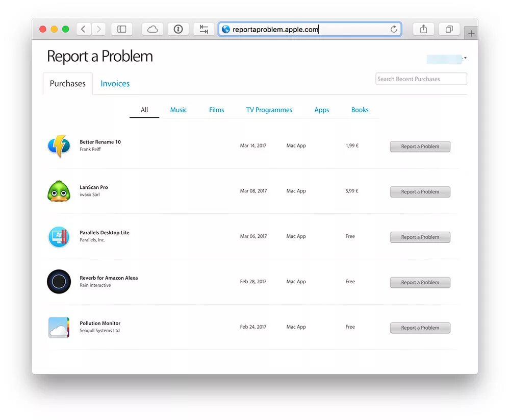Image resolution: width=510 pixels, height=420 pixels.
Task: Open the iCloud tabs cloud icon
Action: (152, 29)
